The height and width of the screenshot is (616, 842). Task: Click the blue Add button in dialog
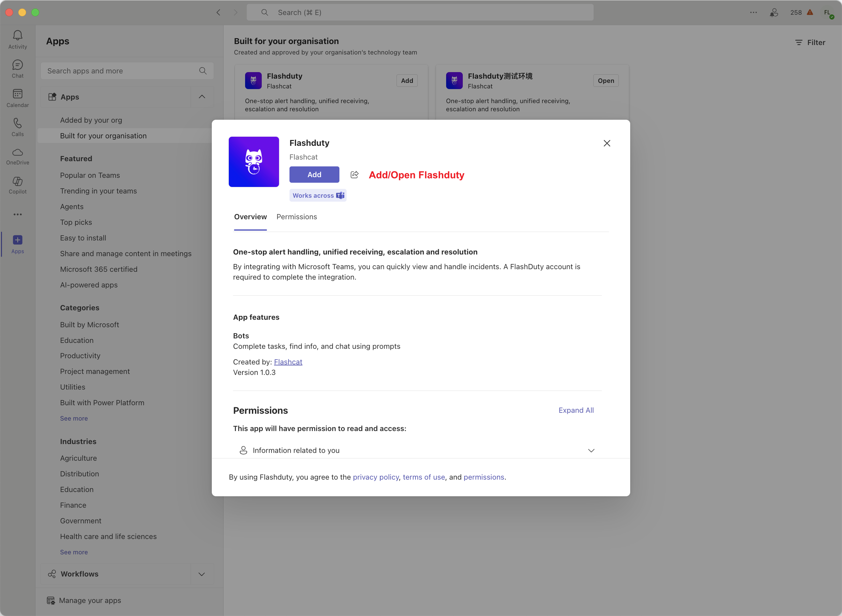coord(314,175)
